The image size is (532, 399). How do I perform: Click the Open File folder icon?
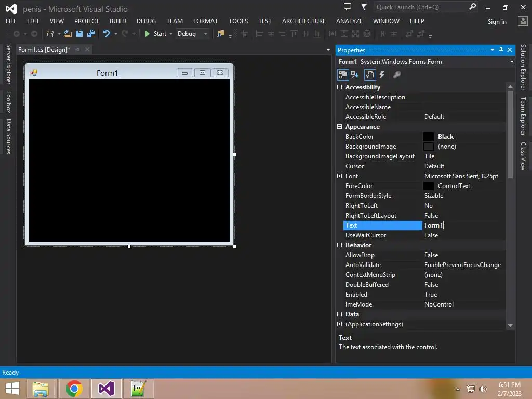pos(68,34)
